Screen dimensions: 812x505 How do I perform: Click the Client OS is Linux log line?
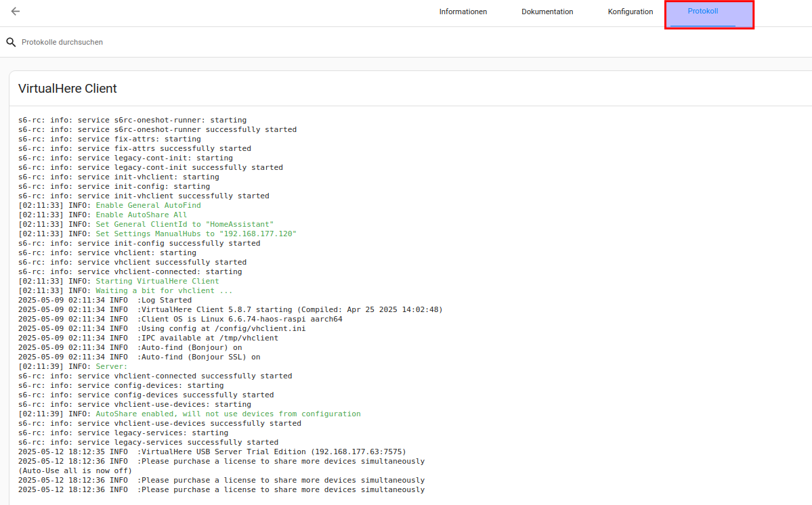click(x=240, y=319)
